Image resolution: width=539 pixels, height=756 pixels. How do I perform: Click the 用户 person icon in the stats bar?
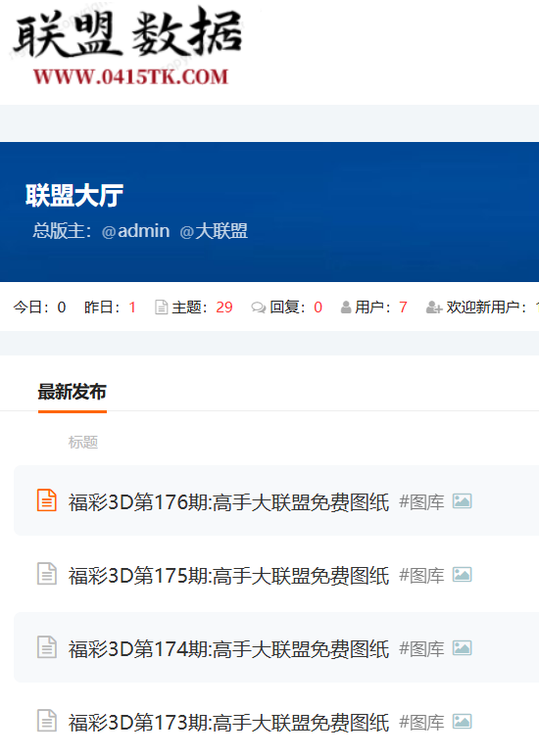tap(346, 307)
